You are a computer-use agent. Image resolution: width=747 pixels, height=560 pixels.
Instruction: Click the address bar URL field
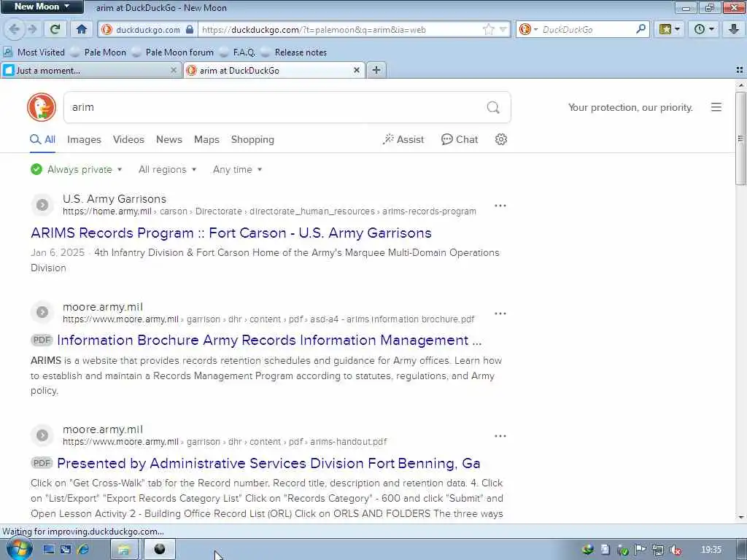[341, 29]
